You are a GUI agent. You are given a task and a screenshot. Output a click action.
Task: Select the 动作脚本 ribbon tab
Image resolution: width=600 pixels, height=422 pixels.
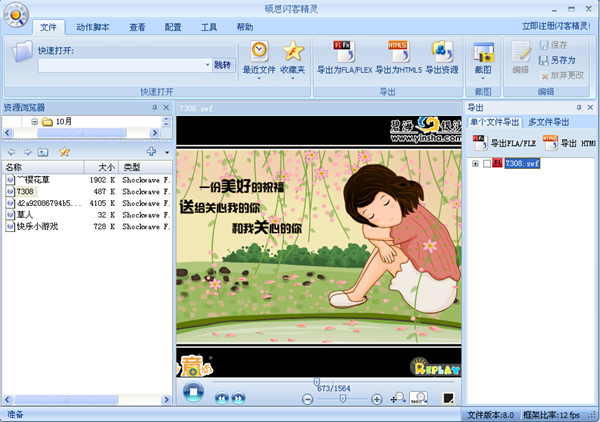tap(93, 27)
